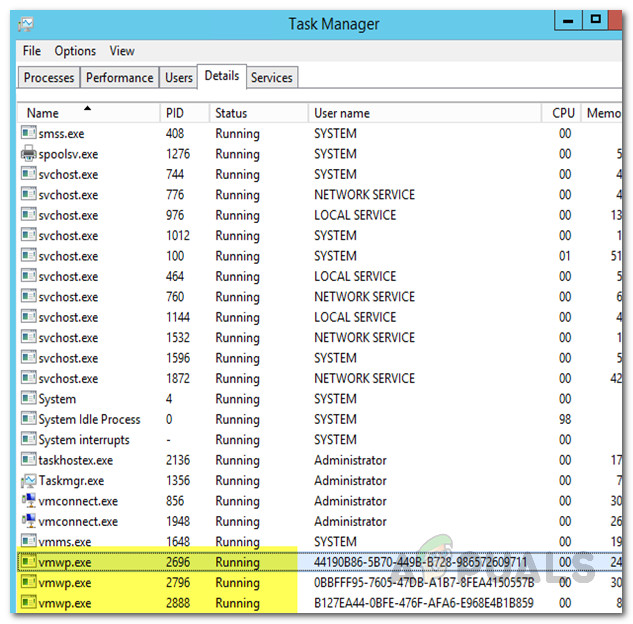
Task: Sort by the CPU column header
Action: [561, 113]
